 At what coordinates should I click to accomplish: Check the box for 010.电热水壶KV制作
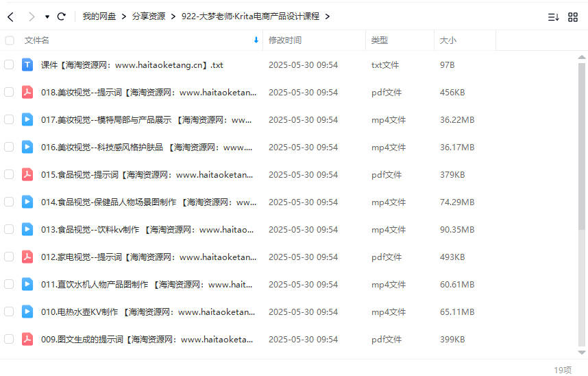(9, 312)
